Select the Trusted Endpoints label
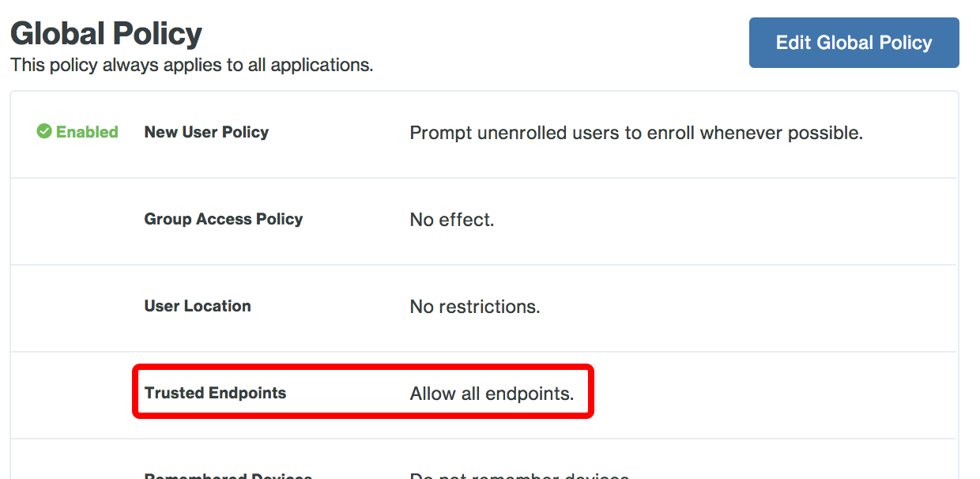 click(x=215, y=393)
